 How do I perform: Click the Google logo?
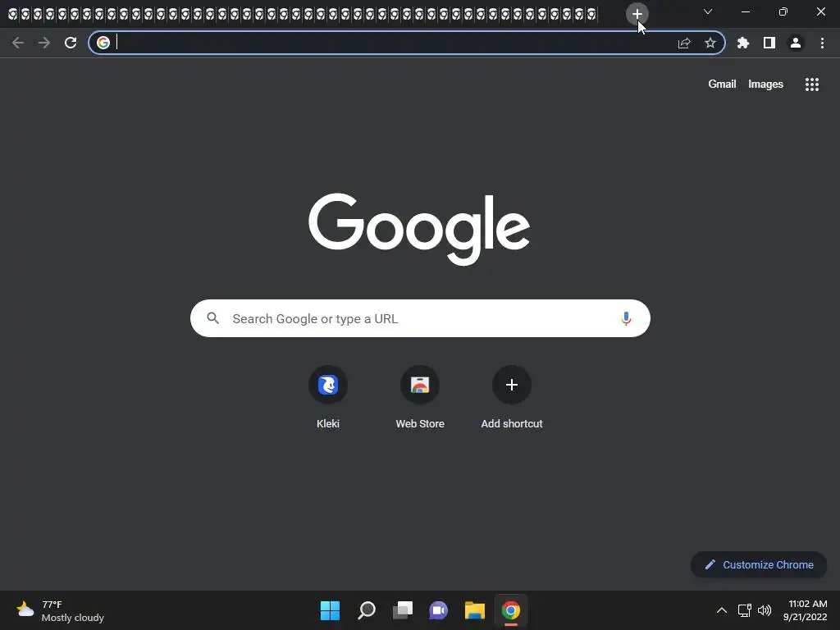(419, 229)
